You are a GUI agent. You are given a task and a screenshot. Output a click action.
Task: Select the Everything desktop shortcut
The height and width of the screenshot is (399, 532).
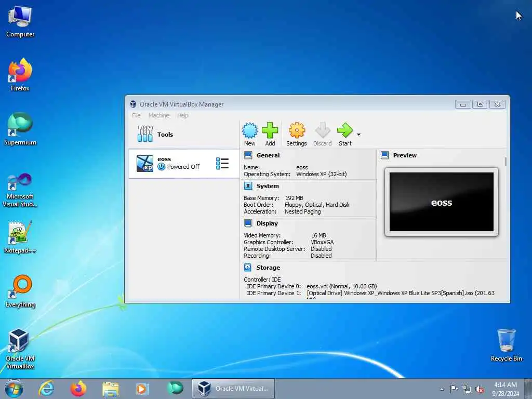tap(20, 291)
